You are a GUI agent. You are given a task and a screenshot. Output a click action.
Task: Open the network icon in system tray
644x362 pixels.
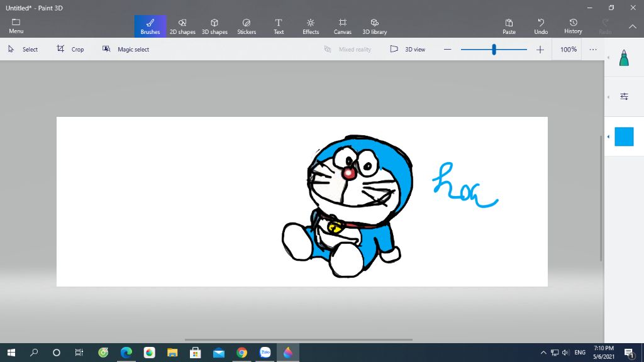555,353
